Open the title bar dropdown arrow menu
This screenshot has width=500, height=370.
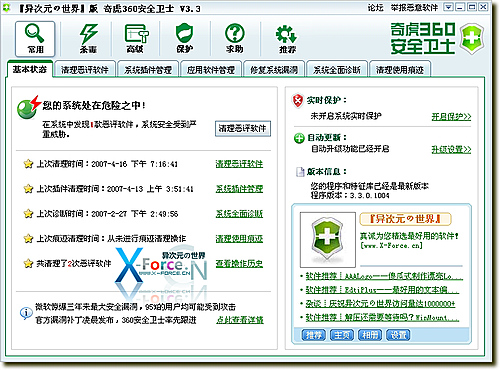449,7
